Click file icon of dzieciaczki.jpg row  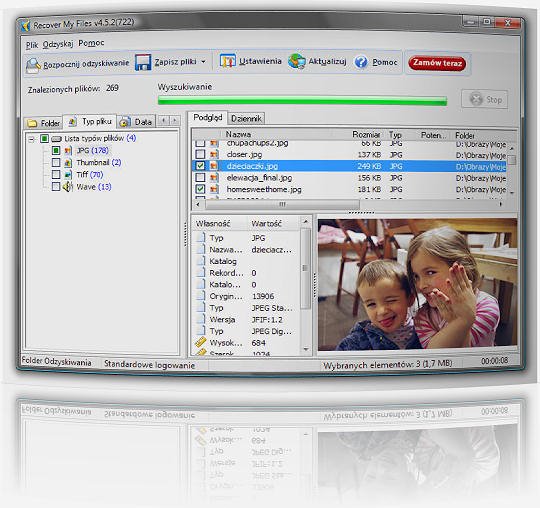(214, 166)
